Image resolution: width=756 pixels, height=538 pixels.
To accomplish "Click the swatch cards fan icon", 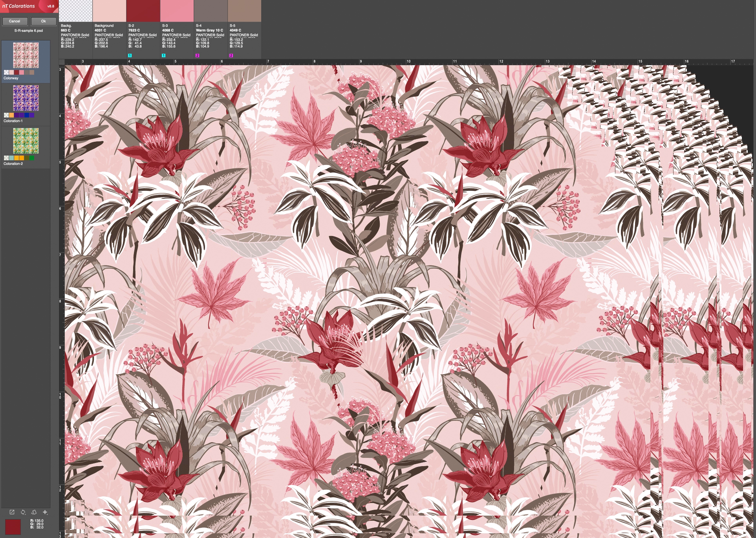I will point(34,512).
